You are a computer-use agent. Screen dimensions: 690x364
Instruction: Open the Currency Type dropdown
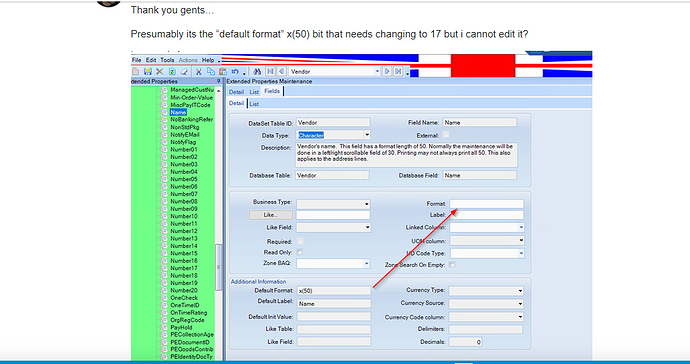point(486,290)
